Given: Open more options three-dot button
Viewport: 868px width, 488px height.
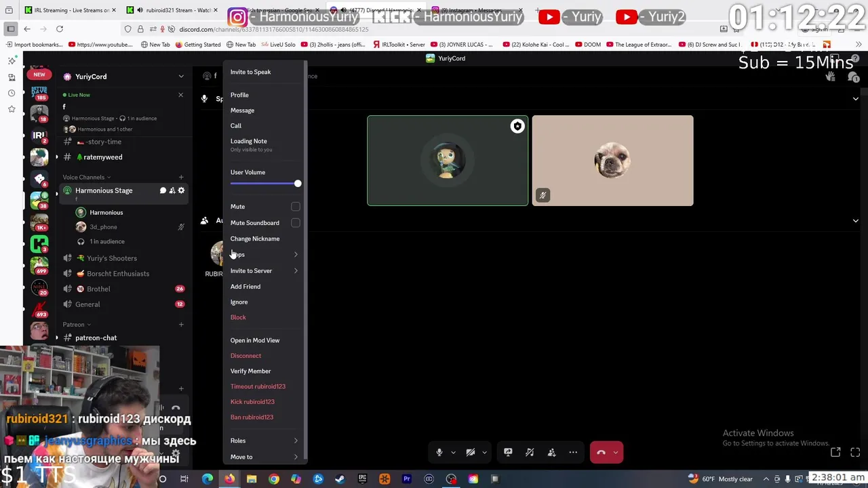Looking at the screenshot, I should pyautogui.click(x=573, y=452).
